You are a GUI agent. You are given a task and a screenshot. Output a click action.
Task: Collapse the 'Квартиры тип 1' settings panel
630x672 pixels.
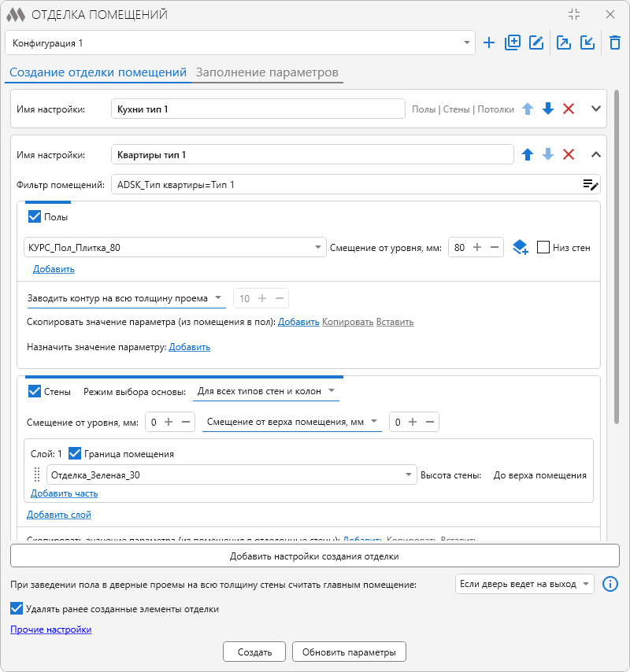596,154
